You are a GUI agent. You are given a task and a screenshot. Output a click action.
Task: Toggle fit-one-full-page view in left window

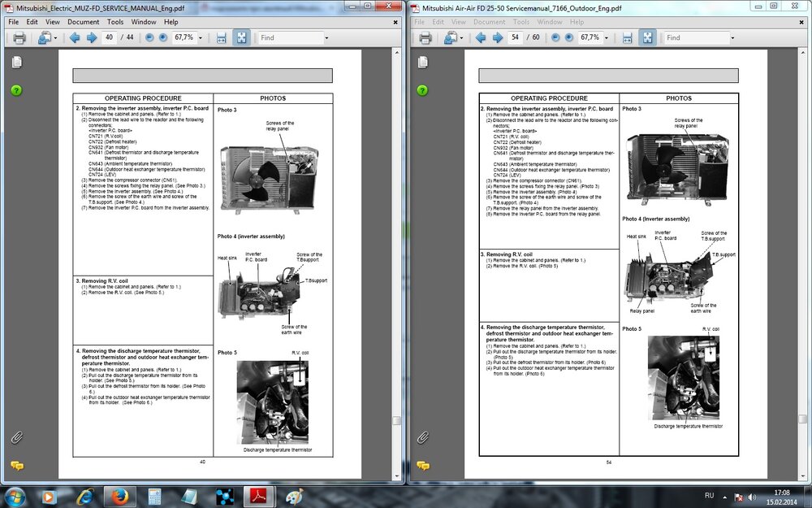coord(241,37)
